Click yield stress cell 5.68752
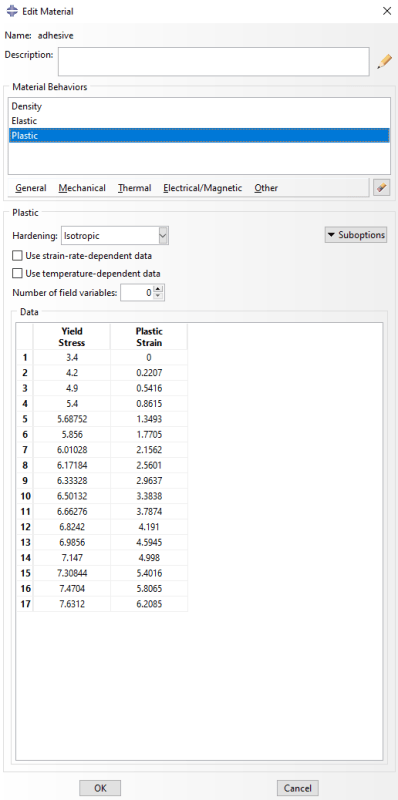Screen dimensions: 398x800 [71, 419]
